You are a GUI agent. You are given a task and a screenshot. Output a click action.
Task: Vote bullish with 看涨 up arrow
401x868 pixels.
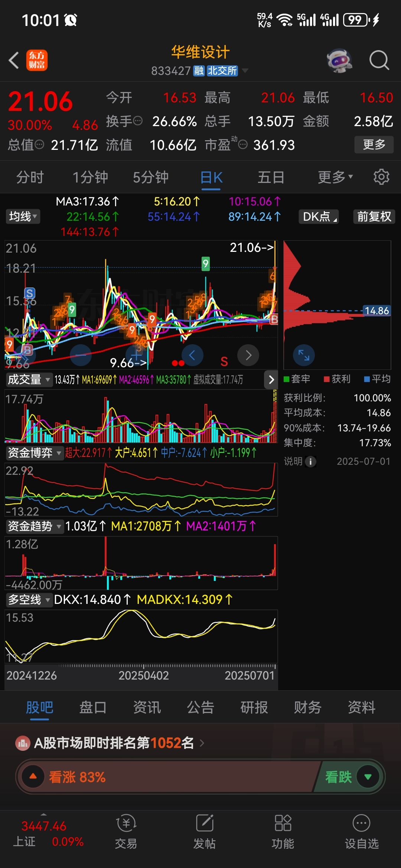pos(33,776)
